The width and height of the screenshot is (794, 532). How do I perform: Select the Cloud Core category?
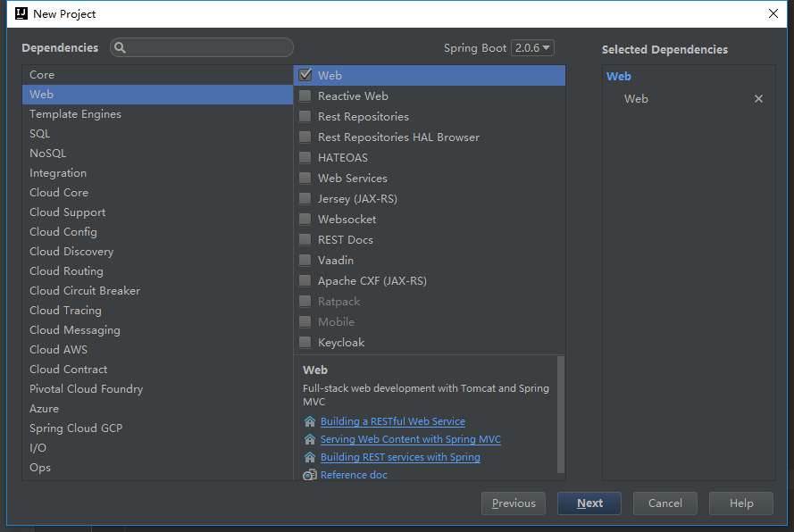(x=157, y=192)
